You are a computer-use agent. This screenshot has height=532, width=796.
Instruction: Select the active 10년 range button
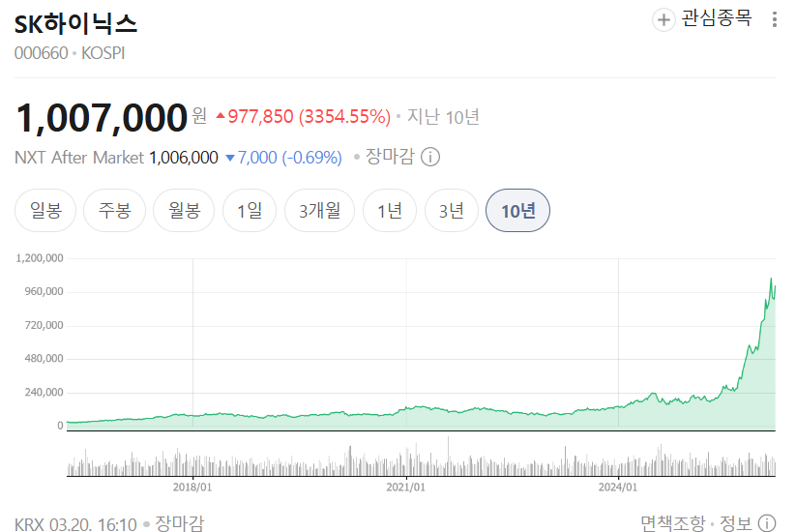517,211
